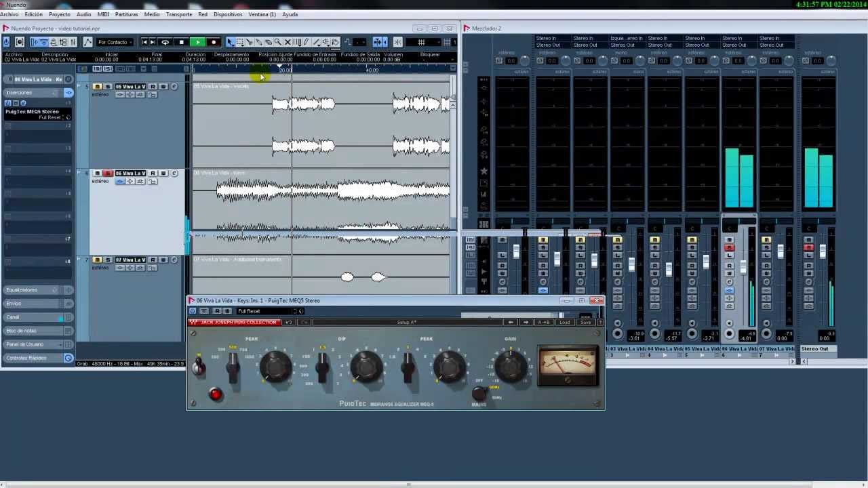The height and width of the screenshot is (488, 868).
Task: Go to previous preset arrow in plugin
Action: (x=511, y=323)
